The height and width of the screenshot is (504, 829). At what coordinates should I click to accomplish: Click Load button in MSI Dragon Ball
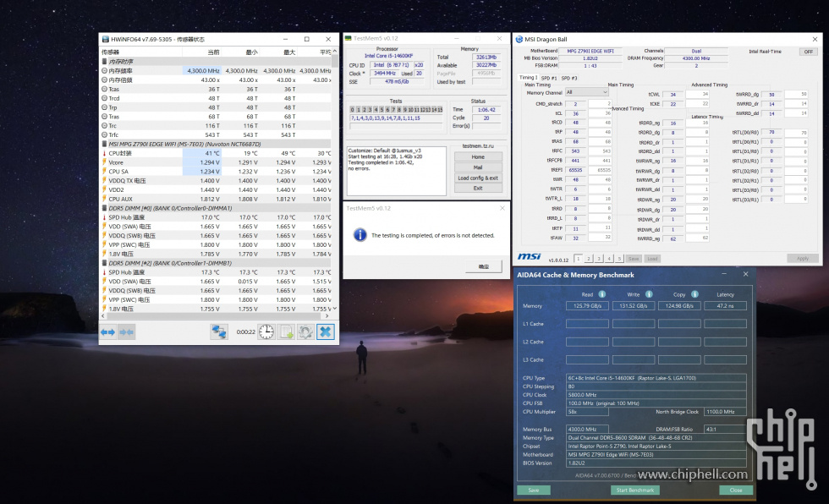click(652, 258)
